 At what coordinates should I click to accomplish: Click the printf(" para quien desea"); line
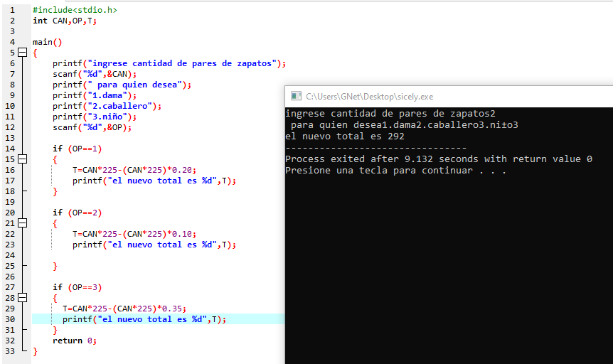click(x=122, y=85)
